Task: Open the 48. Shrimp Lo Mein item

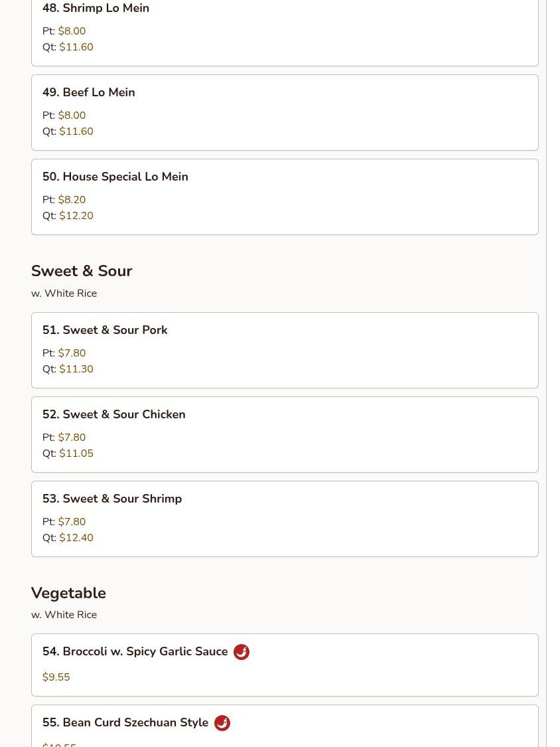Action: (x=96, y=9)
